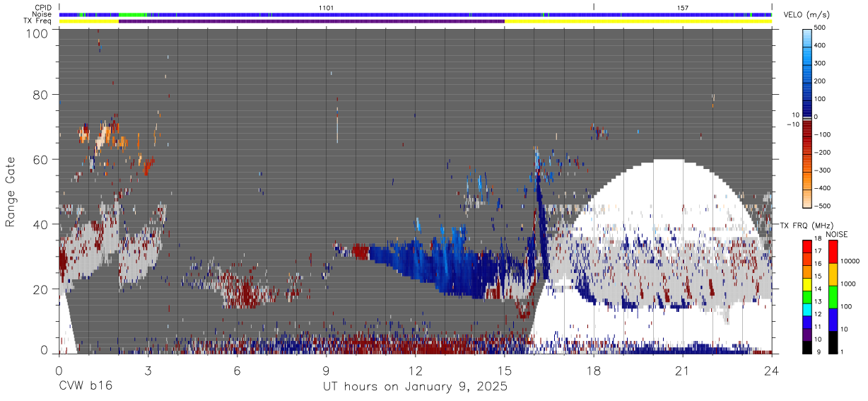Click the blue-green Noise strip above the plot
This screenshot has width=868, height=401.
click(415, 14)
